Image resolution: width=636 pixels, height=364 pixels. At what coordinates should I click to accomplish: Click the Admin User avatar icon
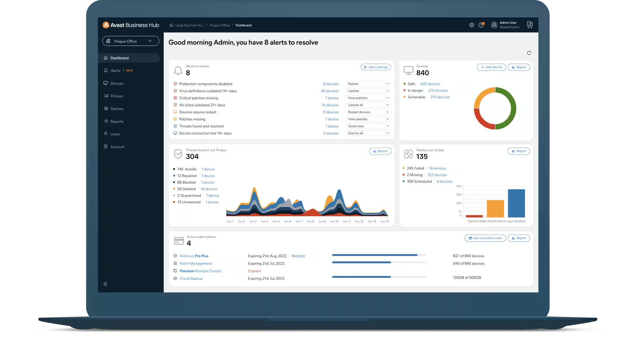click(494, 25)
